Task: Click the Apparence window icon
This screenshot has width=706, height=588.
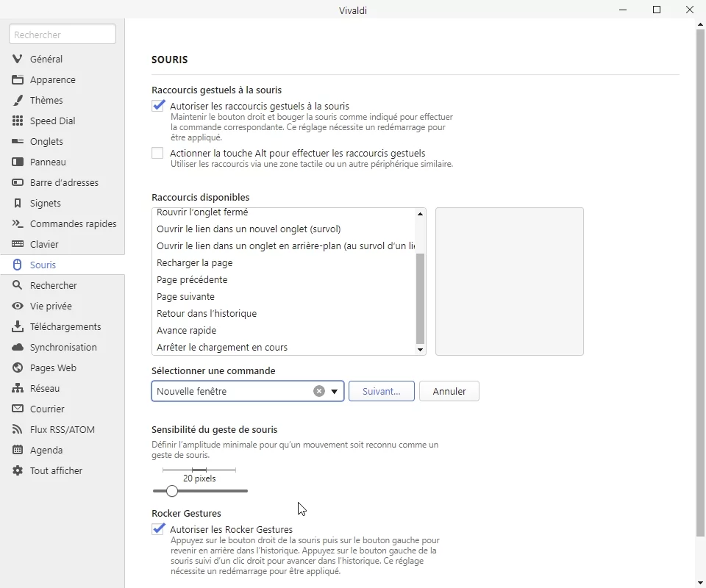Action: click(x=17, y=79)
